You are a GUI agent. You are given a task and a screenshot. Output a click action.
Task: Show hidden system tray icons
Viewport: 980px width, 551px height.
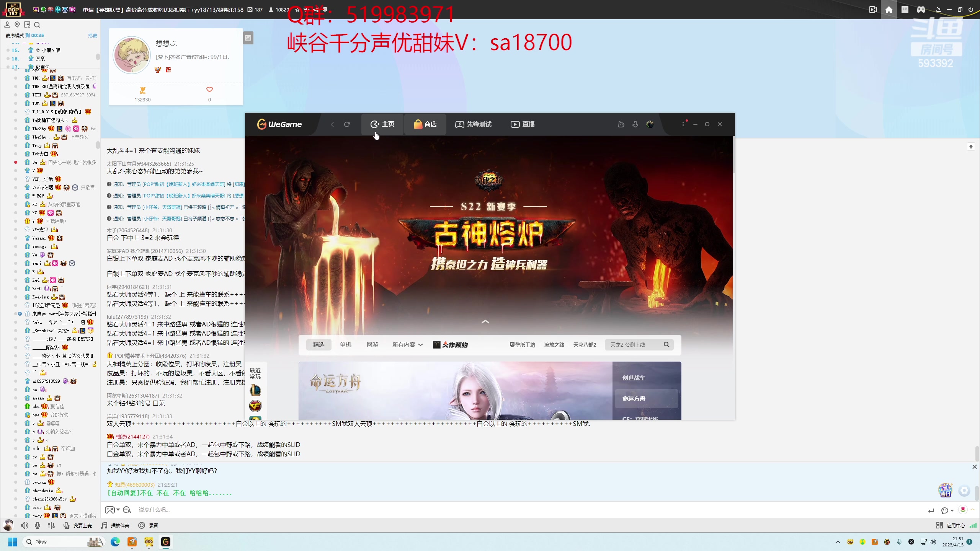[x=838, y=542]
